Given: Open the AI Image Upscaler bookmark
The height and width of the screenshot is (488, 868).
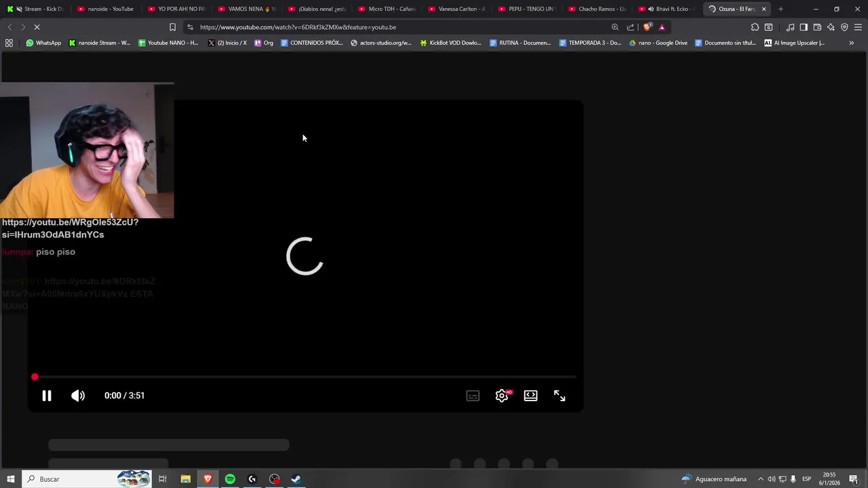Looking at the screenshot, I should point(794,43).
